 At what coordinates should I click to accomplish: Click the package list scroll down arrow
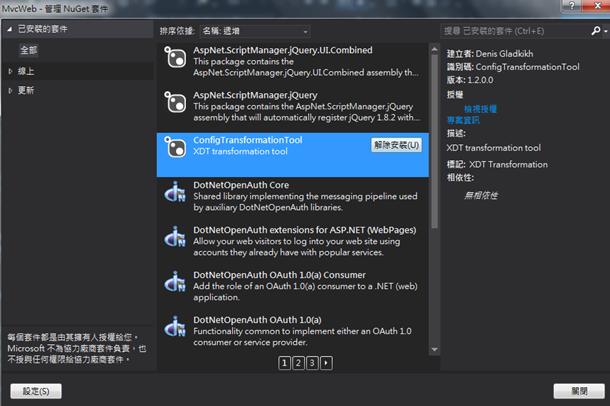click(x=435, y=349)
